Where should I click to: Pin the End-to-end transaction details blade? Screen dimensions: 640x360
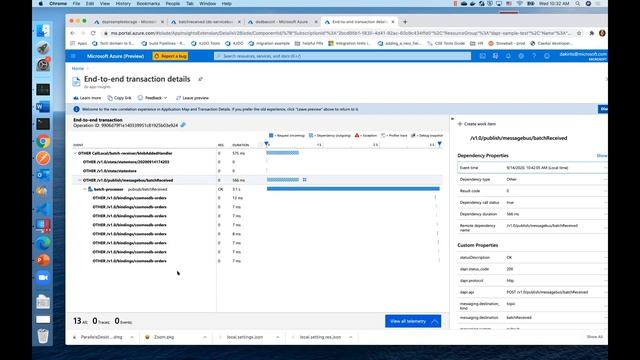[200, 79]
